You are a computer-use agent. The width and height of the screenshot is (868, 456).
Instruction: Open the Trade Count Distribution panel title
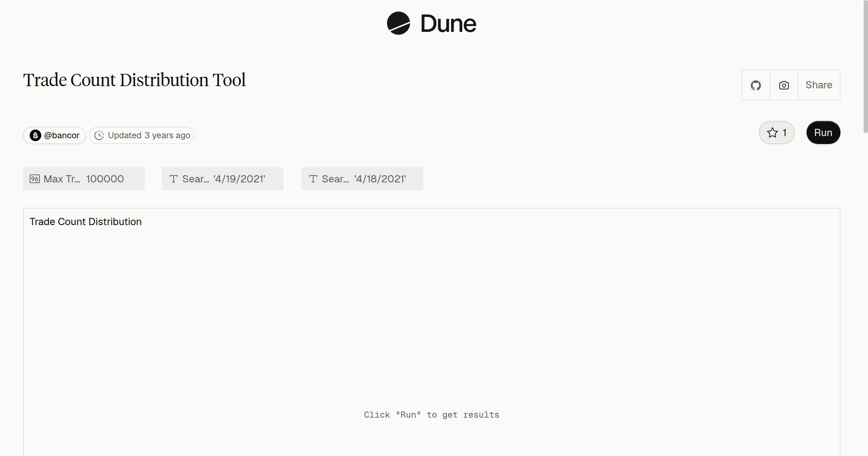[x=85, y=222]
